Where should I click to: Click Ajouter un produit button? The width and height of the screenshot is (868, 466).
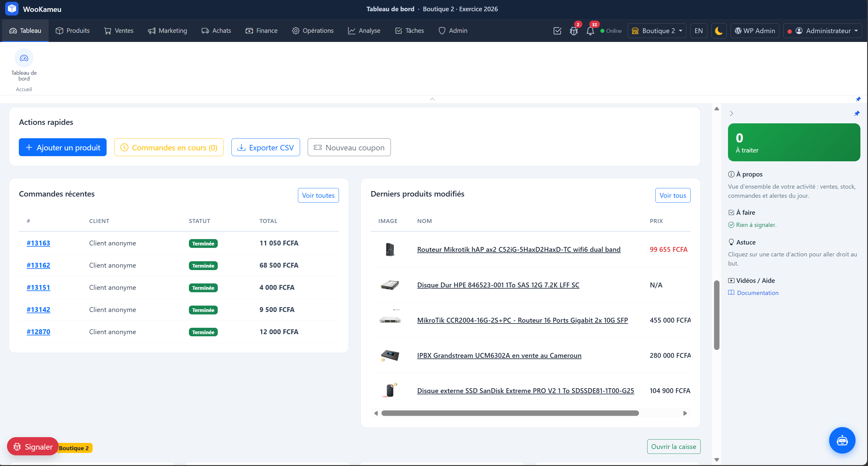pos(63,147)
